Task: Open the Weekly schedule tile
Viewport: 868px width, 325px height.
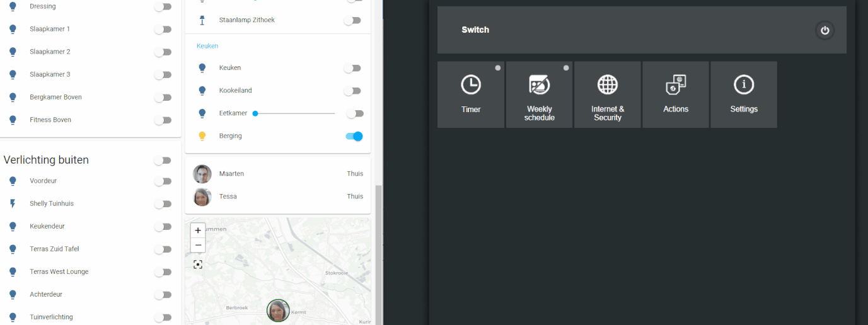Action: pyautogui.click(x=539, y=94)
